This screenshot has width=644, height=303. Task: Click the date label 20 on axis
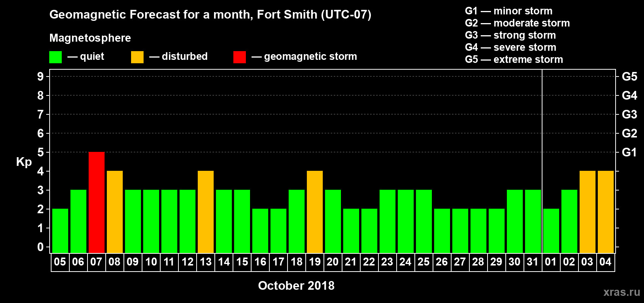[x=333, y=262]
